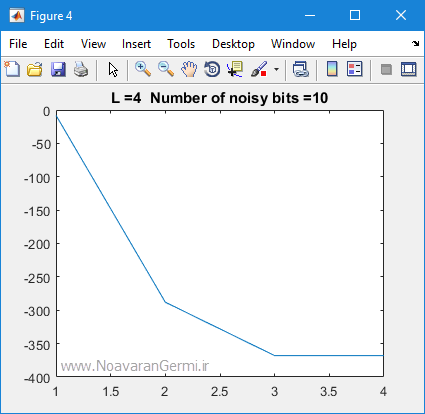
Task: Click the Hide Plot Tools icon
Action: (x=386, y=70)
